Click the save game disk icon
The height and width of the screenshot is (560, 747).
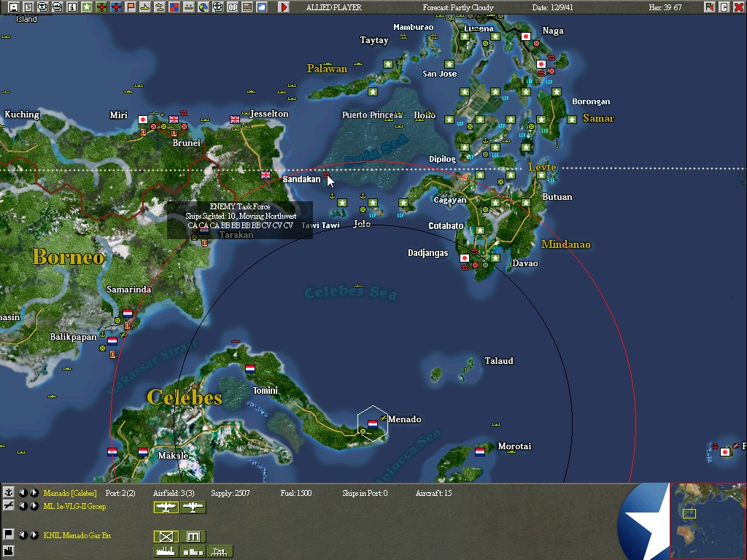click(13, 7)
